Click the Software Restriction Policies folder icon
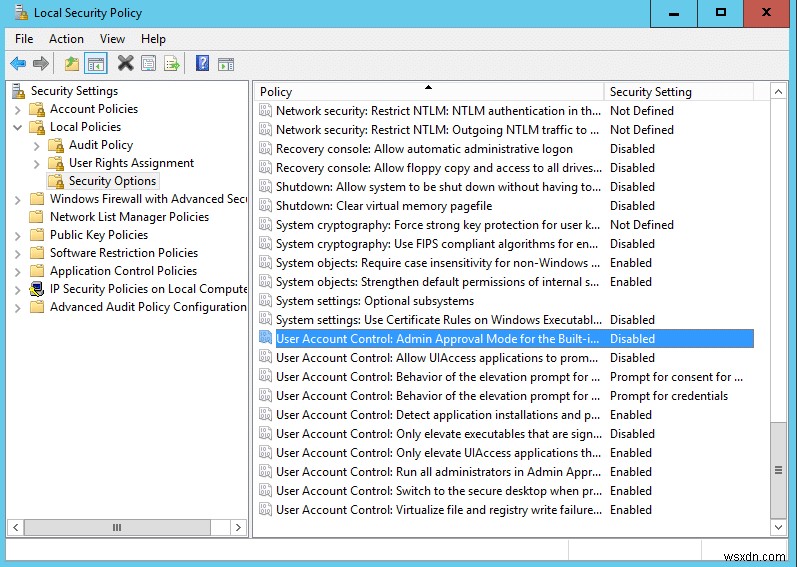 click(x=37, y=253)
